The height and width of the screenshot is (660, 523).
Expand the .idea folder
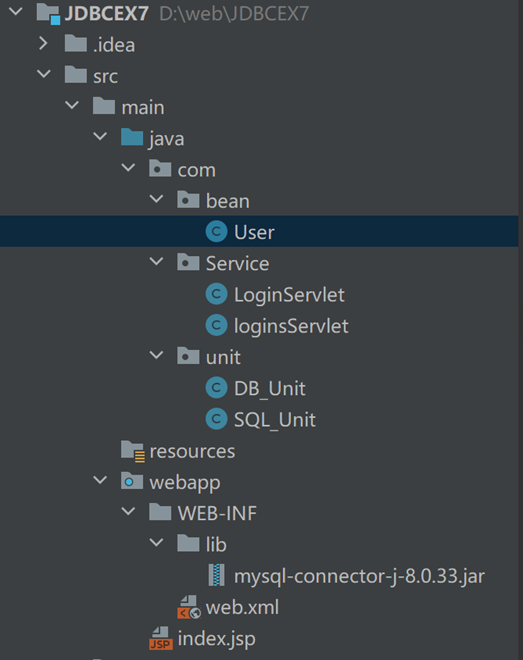[x=43, y=43]
